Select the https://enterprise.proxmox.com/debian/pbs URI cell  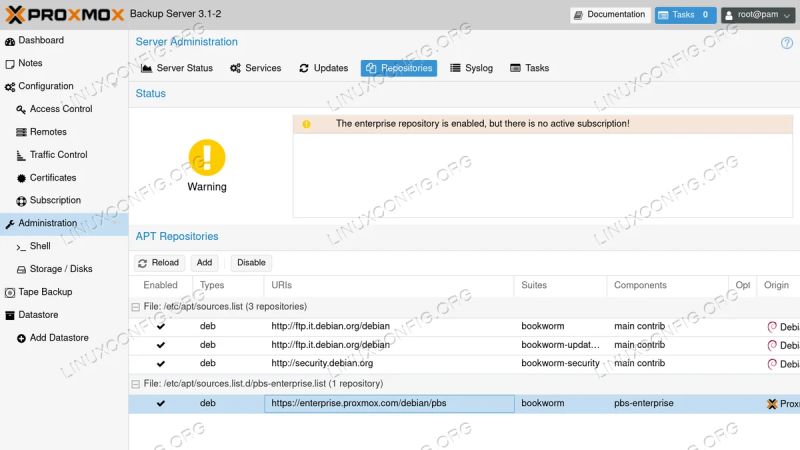click(389, 404)
